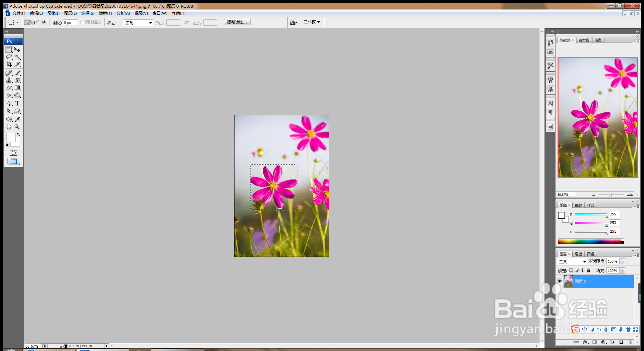Viewport: 644px width, 351px height.
Task: Select the Gradient tool
Action: coord(18,88)
